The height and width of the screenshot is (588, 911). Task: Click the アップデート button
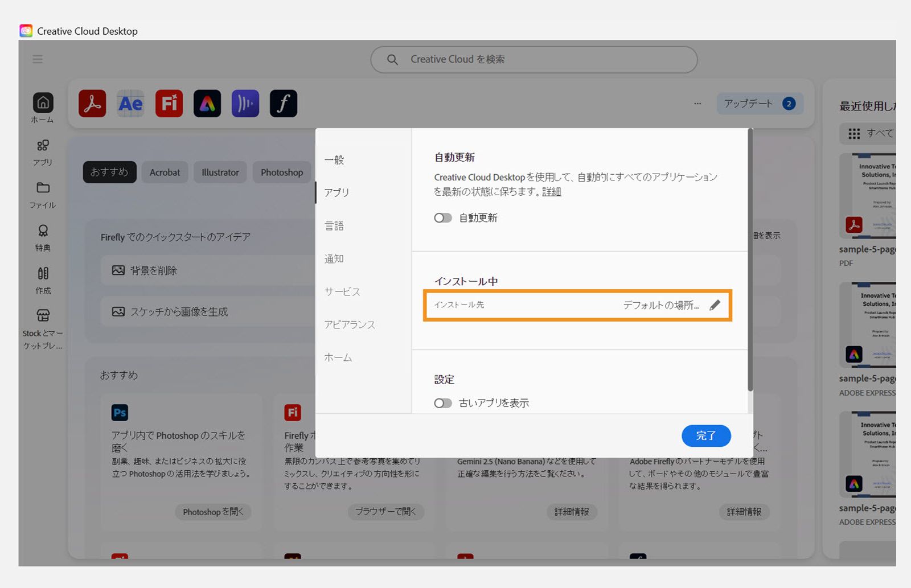point(760,104)
